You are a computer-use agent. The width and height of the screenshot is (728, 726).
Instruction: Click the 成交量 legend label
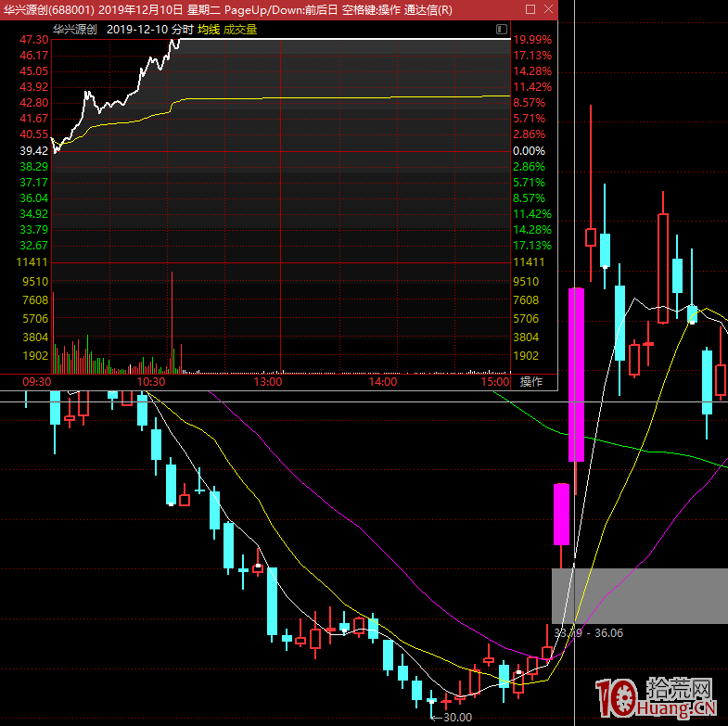pos(240,30)
